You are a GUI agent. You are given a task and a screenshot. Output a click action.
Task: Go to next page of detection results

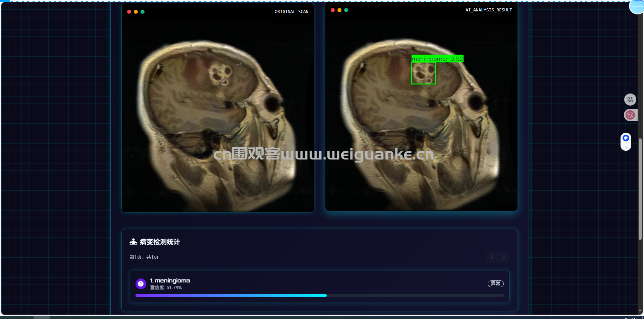(503, 257)
